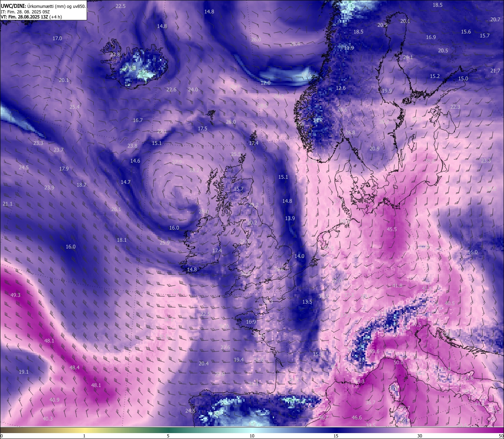Click the 50.0 value on the map

398,362
